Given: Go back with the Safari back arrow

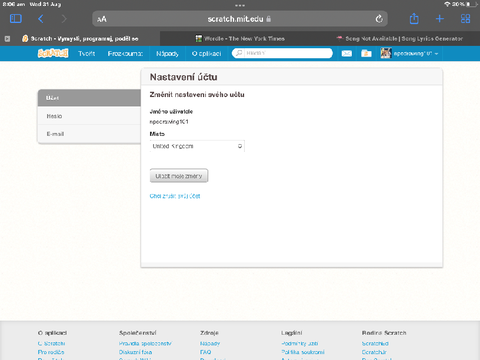Looking at the screenshot, I should [x=41, y=19].
